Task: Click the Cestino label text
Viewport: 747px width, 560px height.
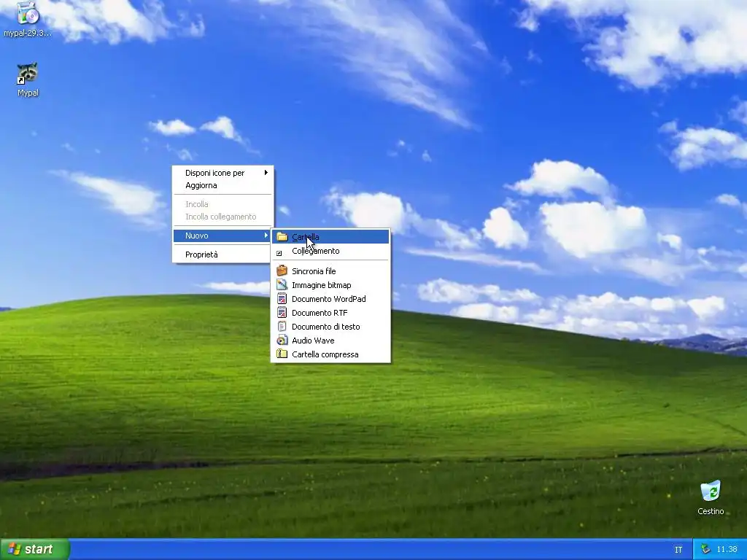Action: click(x=711, y=511)
